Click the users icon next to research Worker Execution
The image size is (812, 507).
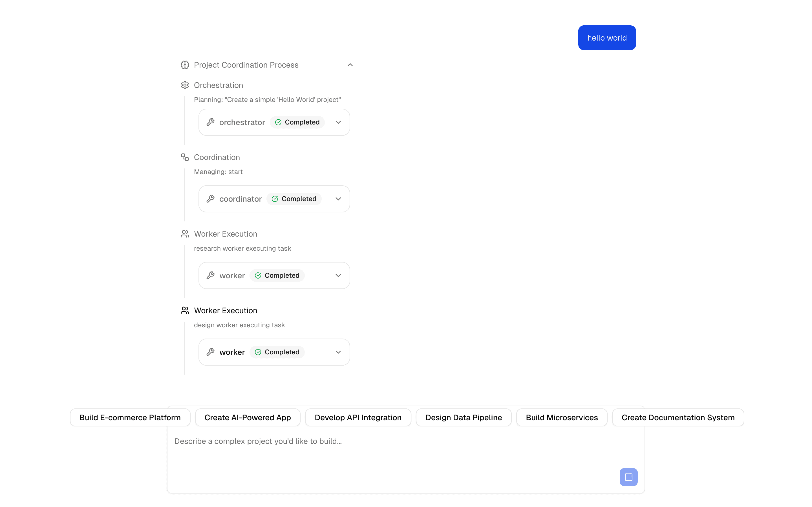coord(185,234)
